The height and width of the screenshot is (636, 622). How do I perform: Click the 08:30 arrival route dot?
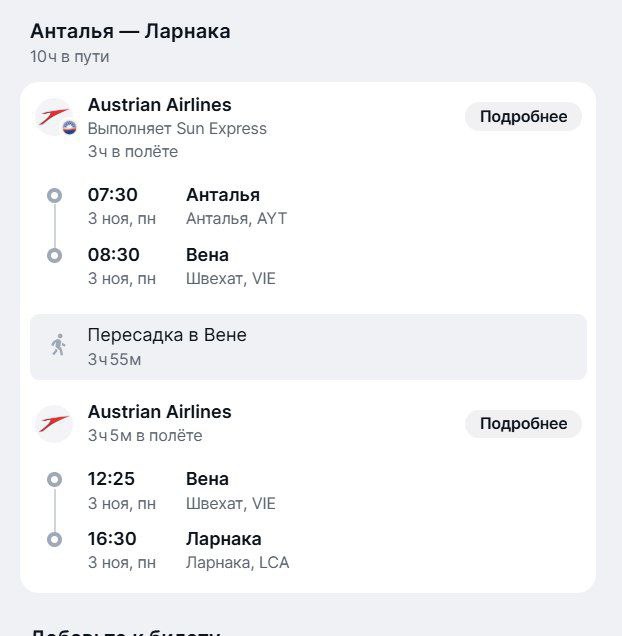click(x=55, y=255)
